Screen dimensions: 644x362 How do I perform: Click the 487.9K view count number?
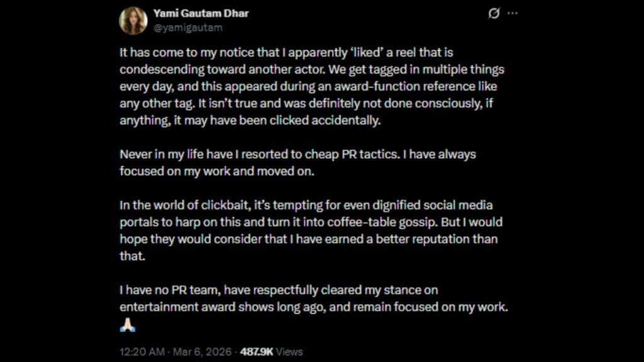[257, 351]
